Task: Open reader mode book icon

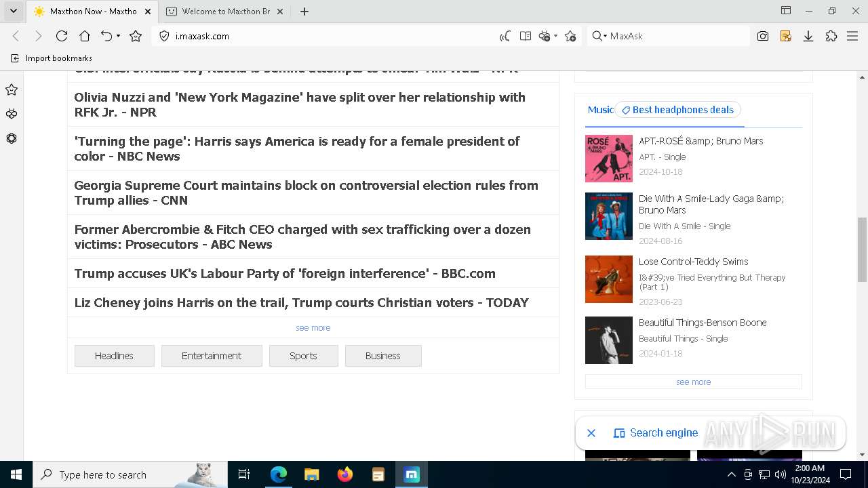Action: [x=525, y=36]
